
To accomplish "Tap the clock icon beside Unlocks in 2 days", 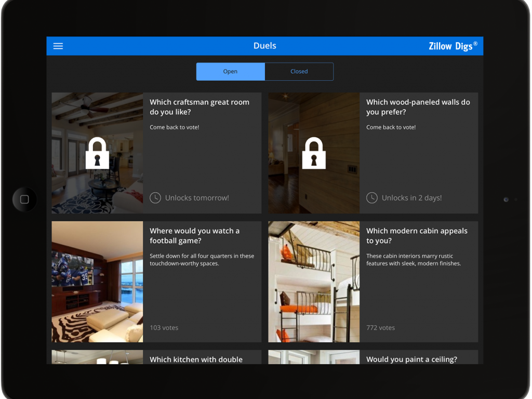I will click(372, 198).
